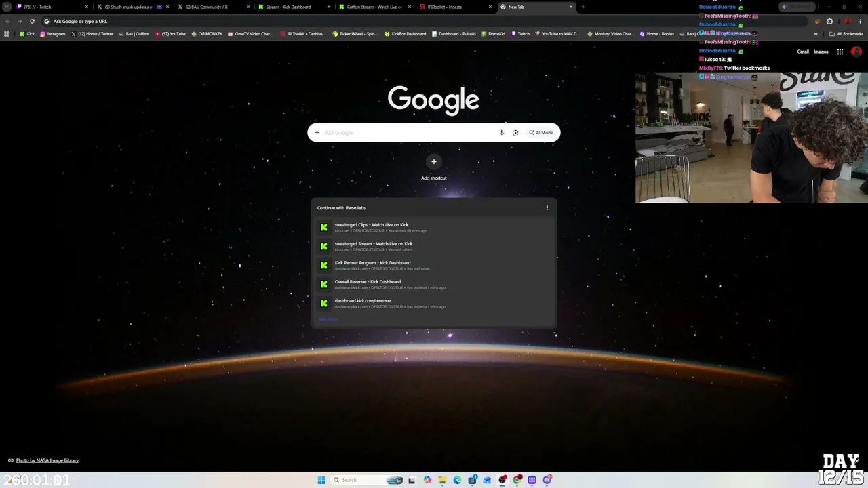Viewport: 868px width, 488px height.
Task: Open Photo by NASA Image Library link
Action: tap(47, 460)
